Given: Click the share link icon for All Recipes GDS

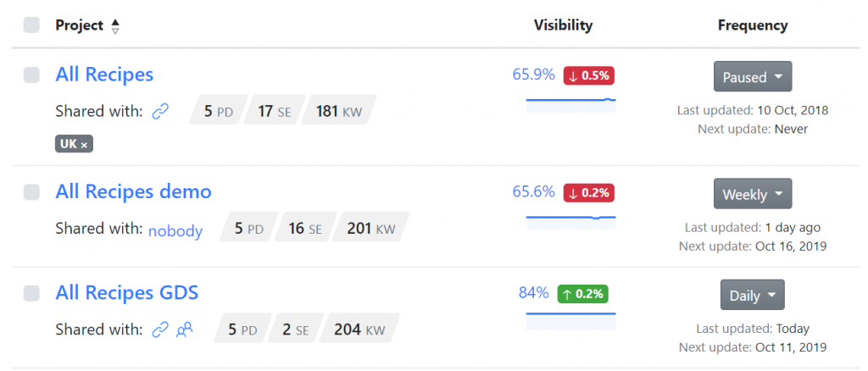Looking at the screenshot, I should (160, 330).
